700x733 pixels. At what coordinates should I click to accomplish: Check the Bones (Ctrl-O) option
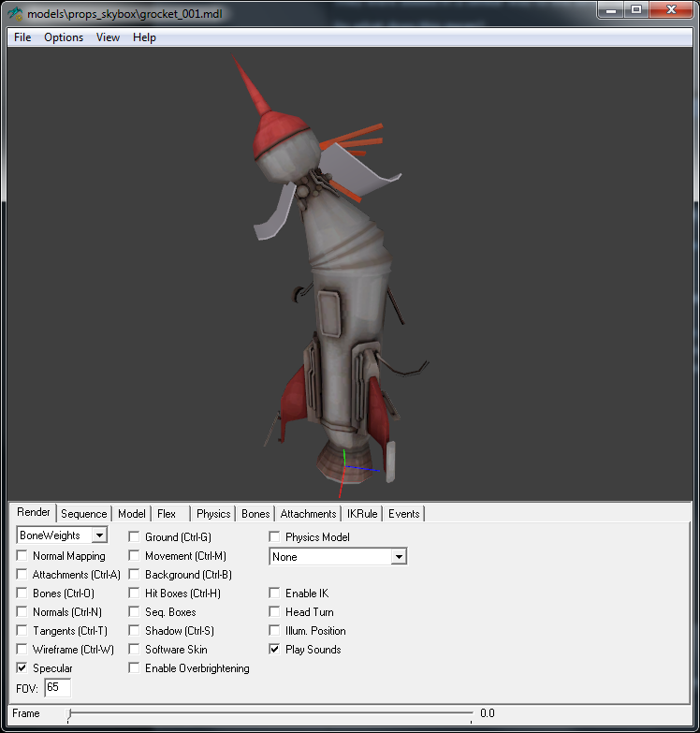coord(22,594)
